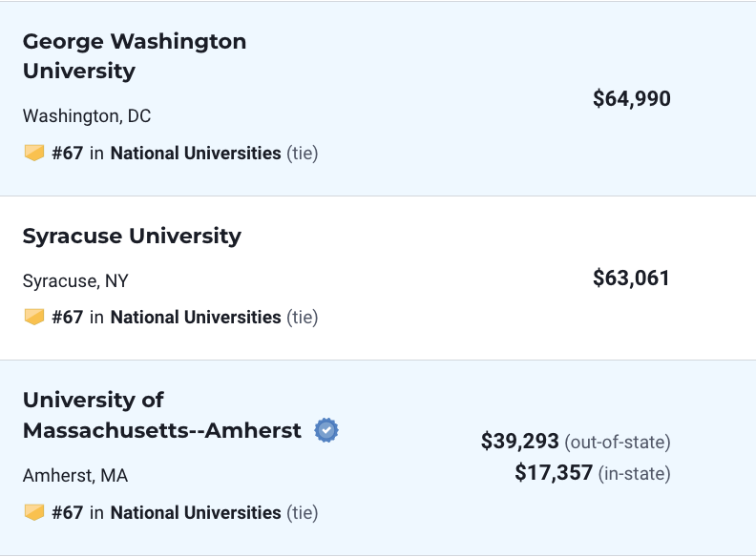Click Syracuse University's yellow ranking badge

pyautogui.click(x=34, y=317)
